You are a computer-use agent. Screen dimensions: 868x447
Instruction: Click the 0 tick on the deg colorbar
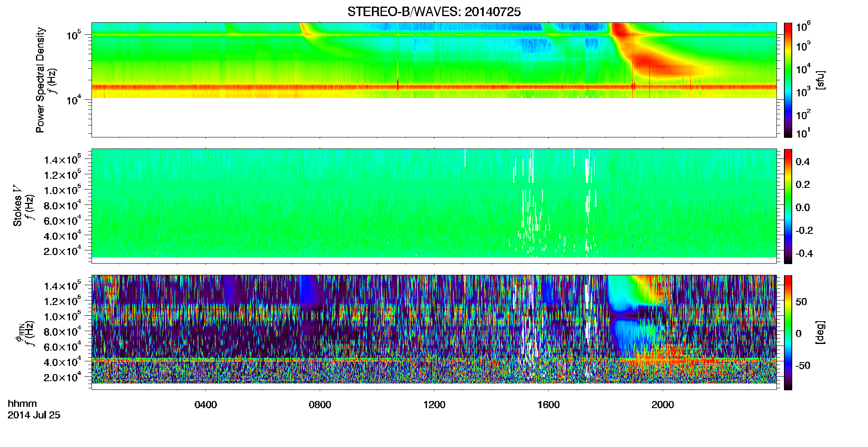[x=798, y=334]
